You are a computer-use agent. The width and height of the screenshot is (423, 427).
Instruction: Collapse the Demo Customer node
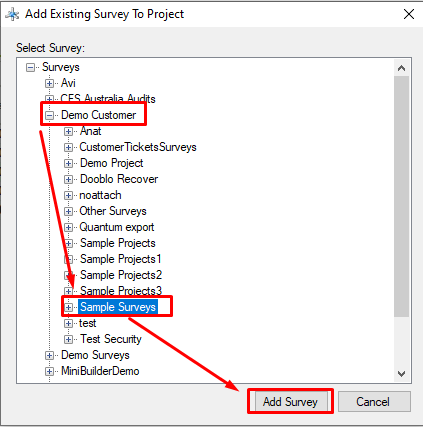point(49,116)
